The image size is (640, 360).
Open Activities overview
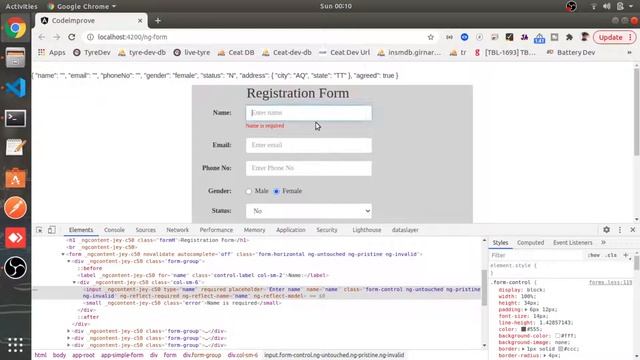(21, 6)
